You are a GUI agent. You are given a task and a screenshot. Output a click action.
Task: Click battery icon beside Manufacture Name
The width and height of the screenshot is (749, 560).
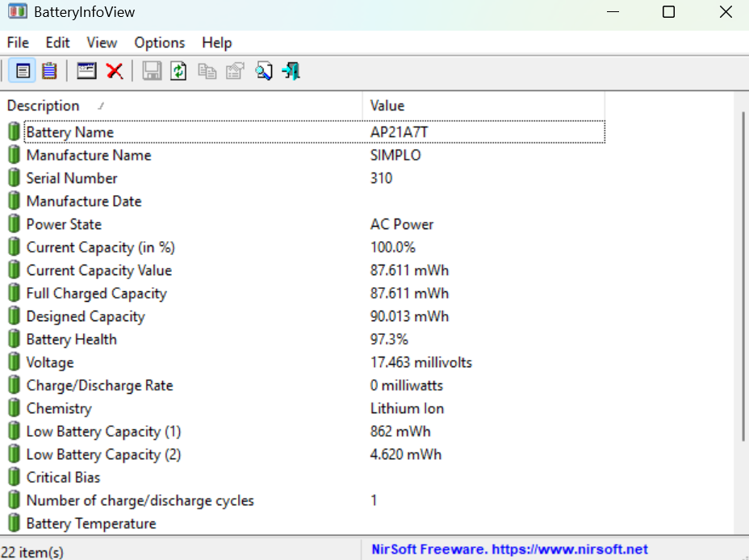[14, 155]
